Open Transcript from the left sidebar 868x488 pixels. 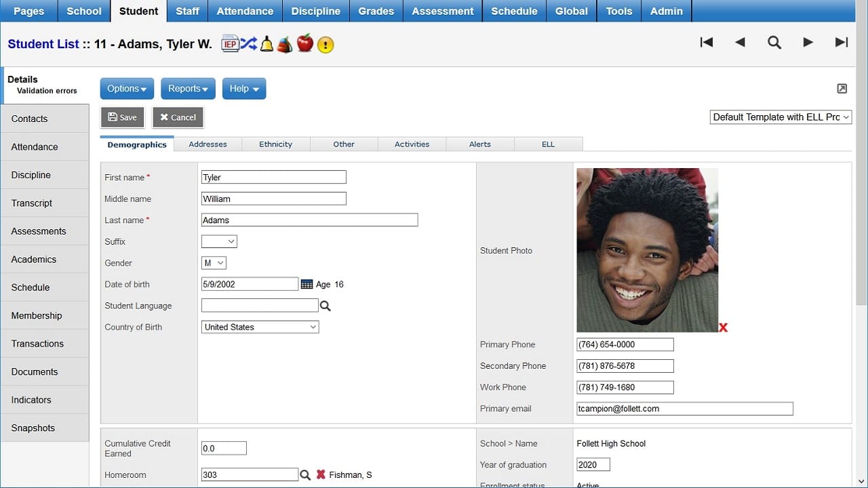coord(31,203)
